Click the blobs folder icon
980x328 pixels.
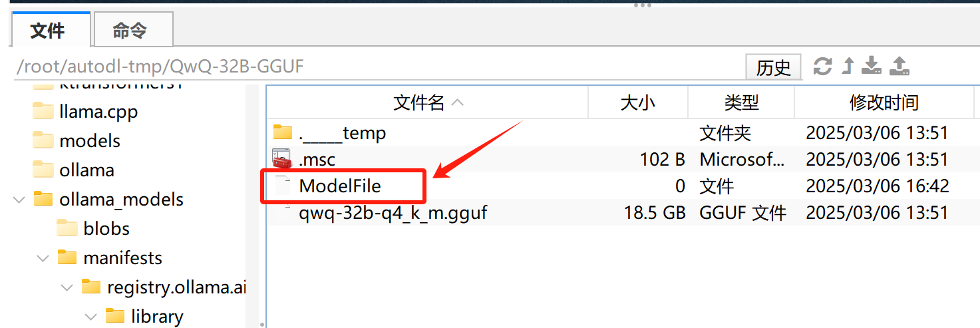click(67, 228)
